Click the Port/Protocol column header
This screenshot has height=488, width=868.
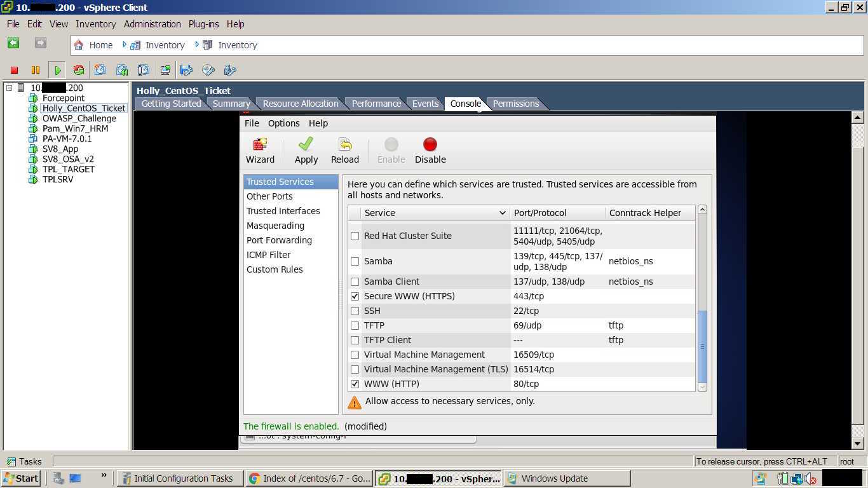pyautogui.click(x=557, y=213)
